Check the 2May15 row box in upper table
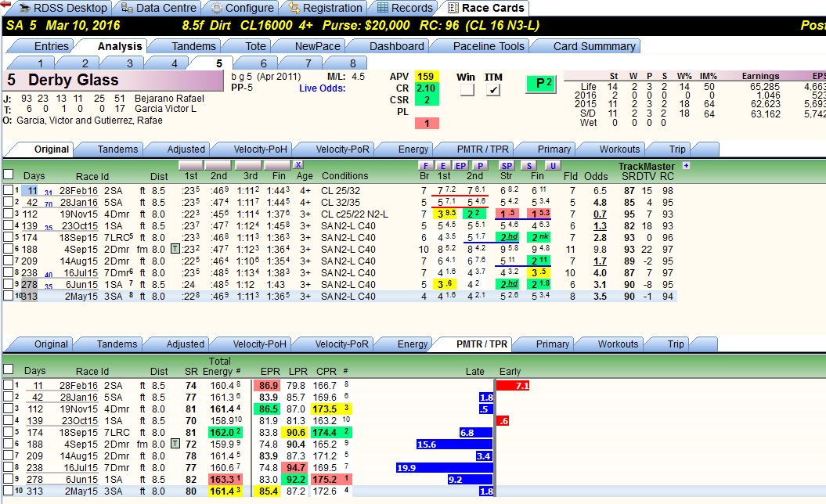The width and height of the screenshot is (826, 504). [x=8, y=296]
